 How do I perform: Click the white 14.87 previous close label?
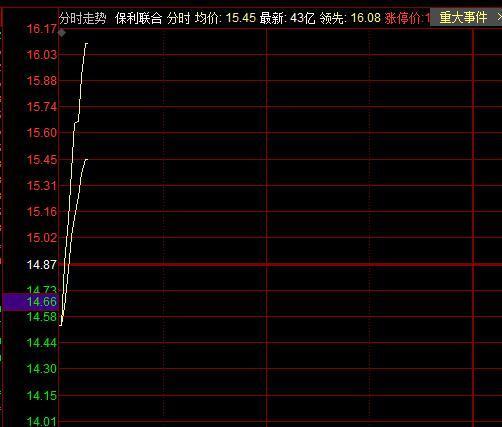click(42, 265)
